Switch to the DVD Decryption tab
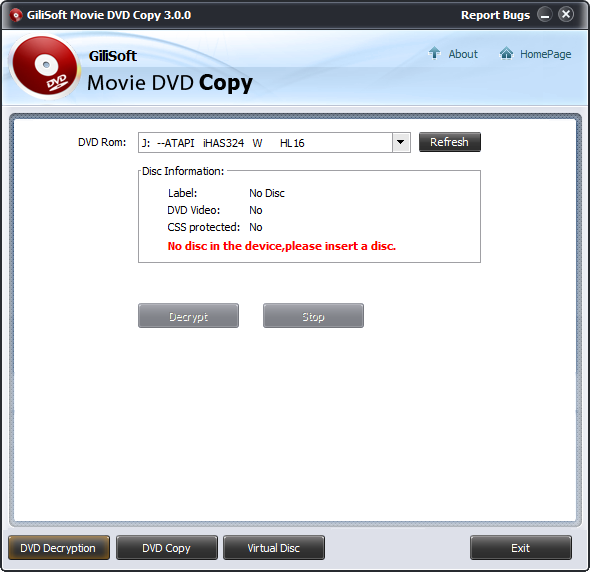 click(x=59, y=548)
